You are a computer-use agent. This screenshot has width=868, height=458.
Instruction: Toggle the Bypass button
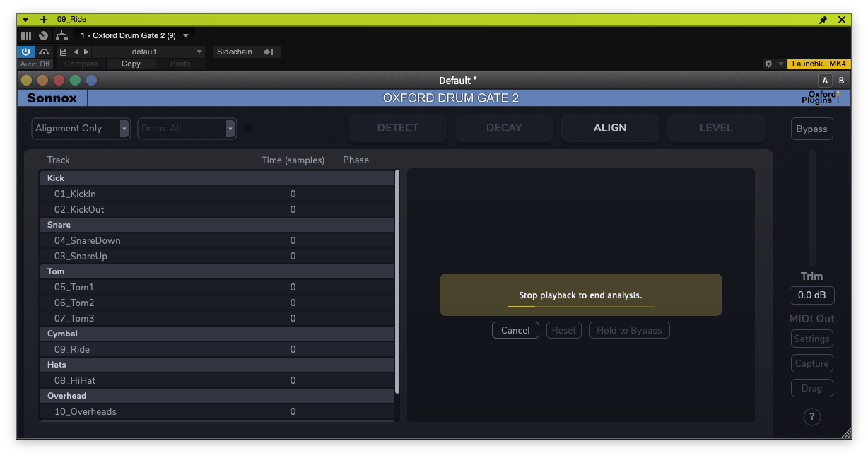pos(811,129)
